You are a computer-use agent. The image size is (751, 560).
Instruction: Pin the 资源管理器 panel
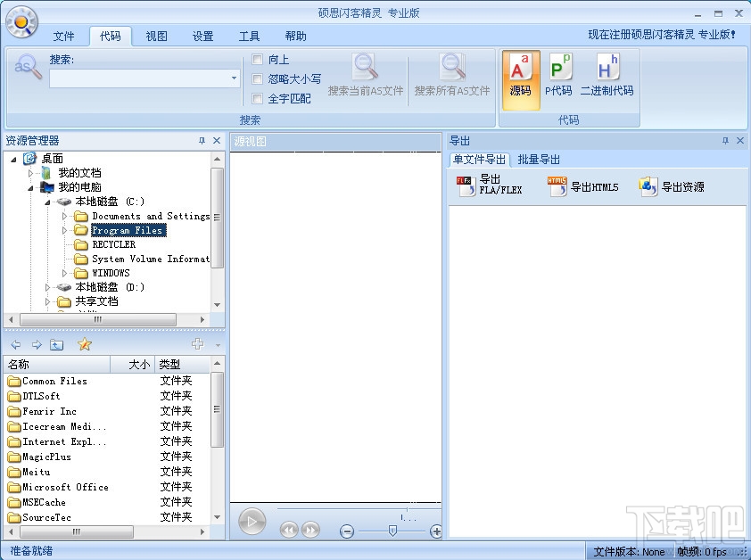(202, 140)
